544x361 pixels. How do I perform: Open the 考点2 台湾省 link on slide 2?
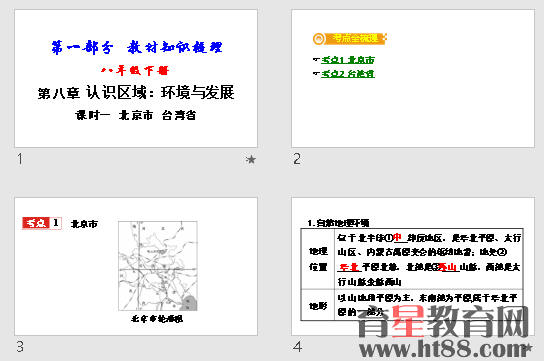(348, 74)
